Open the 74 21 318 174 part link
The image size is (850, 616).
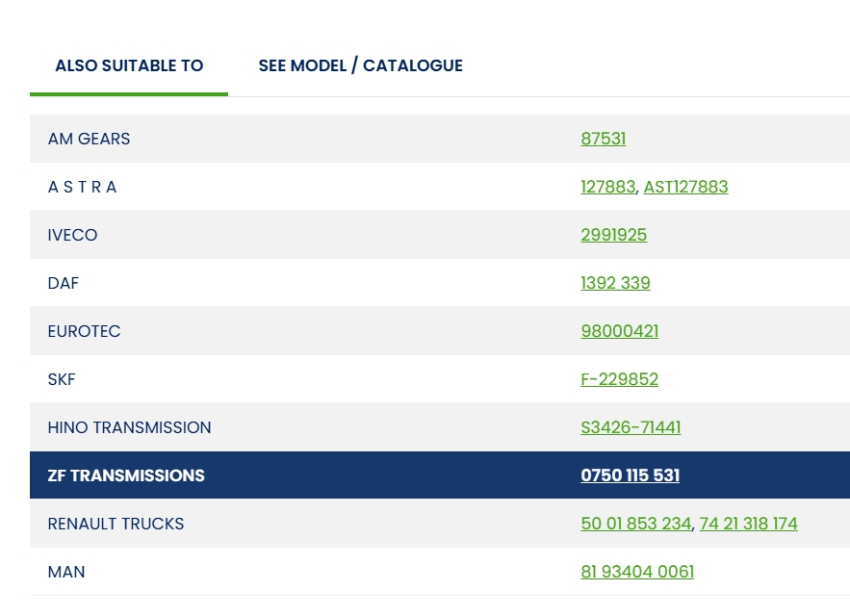coord(748,524)
